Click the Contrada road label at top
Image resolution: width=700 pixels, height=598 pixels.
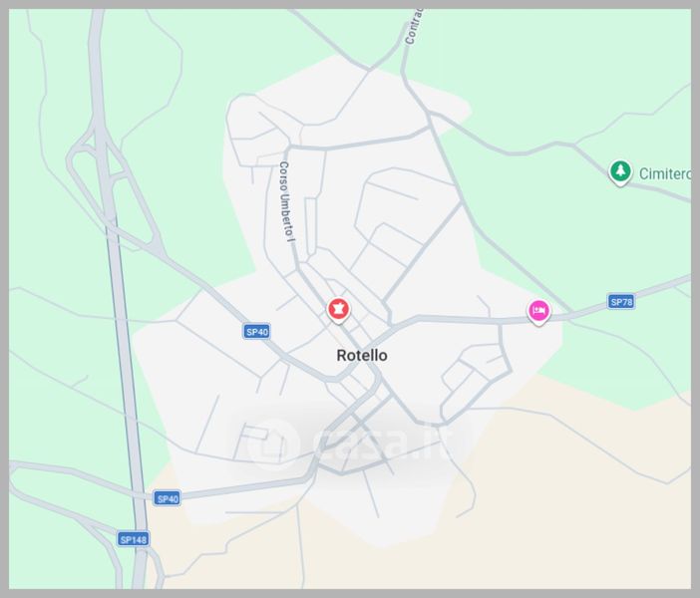[x=413, y=27]
